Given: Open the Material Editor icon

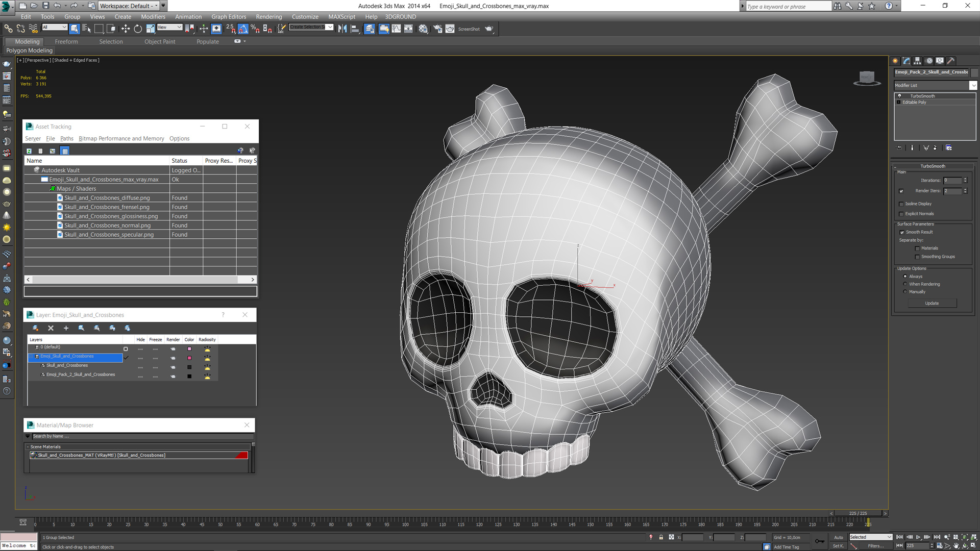Looking at the screenshot, I should [423, 29].
